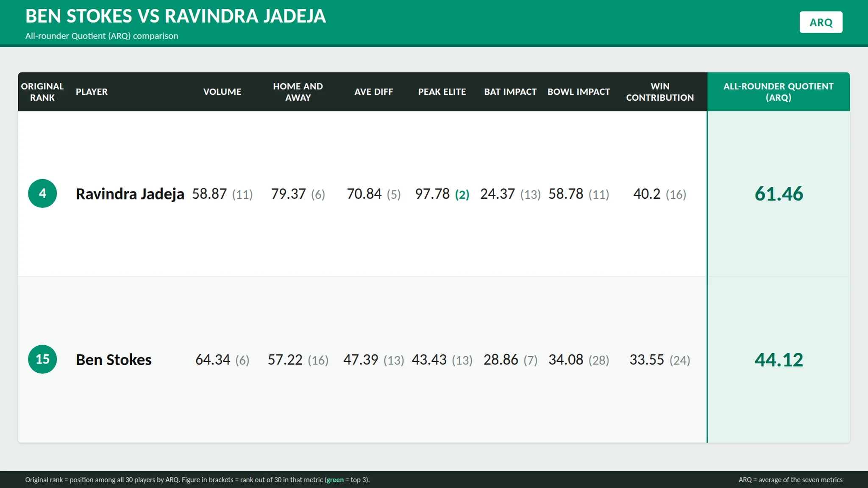Click Jadeja's Peak Elite value 97.78
Image resolution: width=868 pixels, height=488 pixels.
click(x=432, y=194)
